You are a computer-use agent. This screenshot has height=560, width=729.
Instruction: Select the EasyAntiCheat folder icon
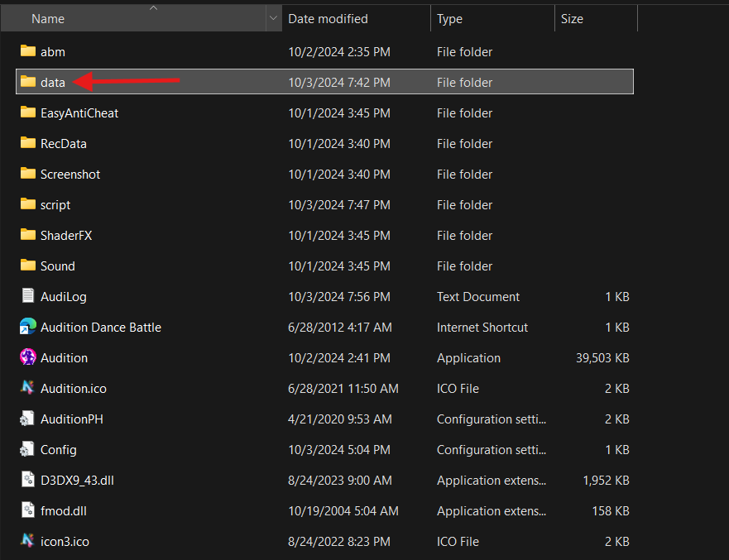point(28,112)
